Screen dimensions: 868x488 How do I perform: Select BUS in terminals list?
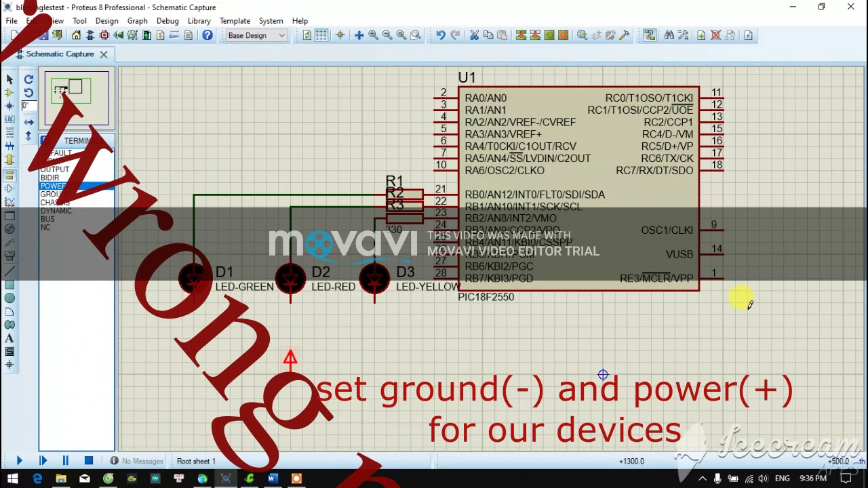(x=76, y=219)
